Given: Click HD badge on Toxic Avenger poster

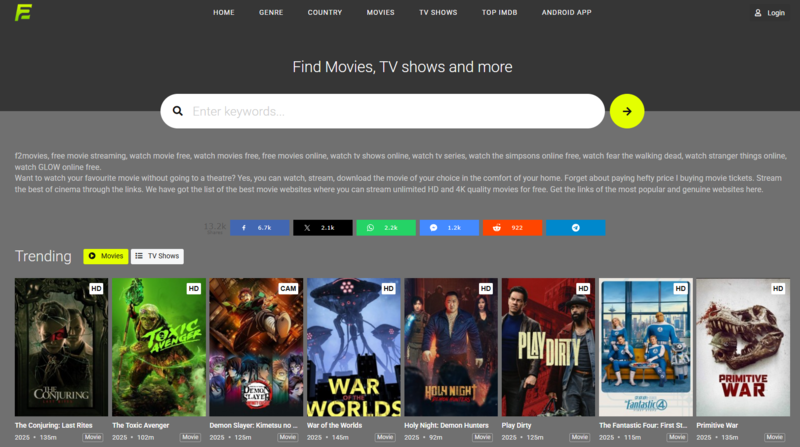Looking at the screenshot, I should 194,288.
